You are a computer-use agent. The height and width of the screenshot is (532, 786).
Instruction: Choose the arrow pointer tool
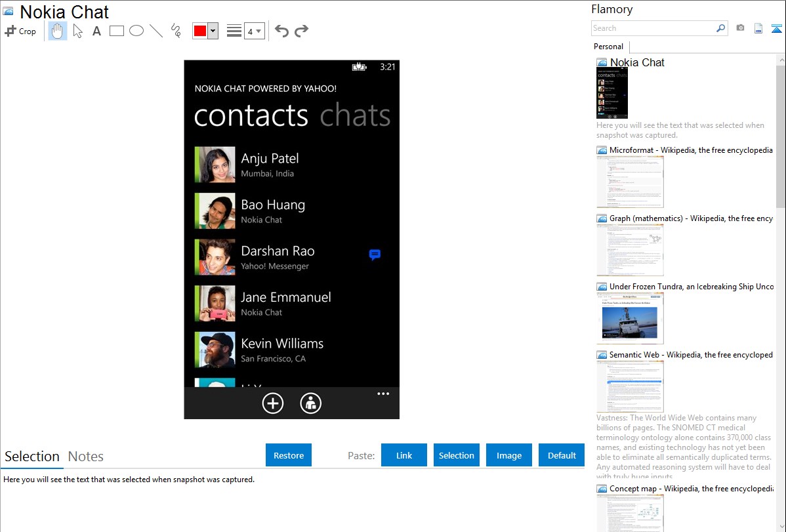pyautogui.click(x=77, y=31)
